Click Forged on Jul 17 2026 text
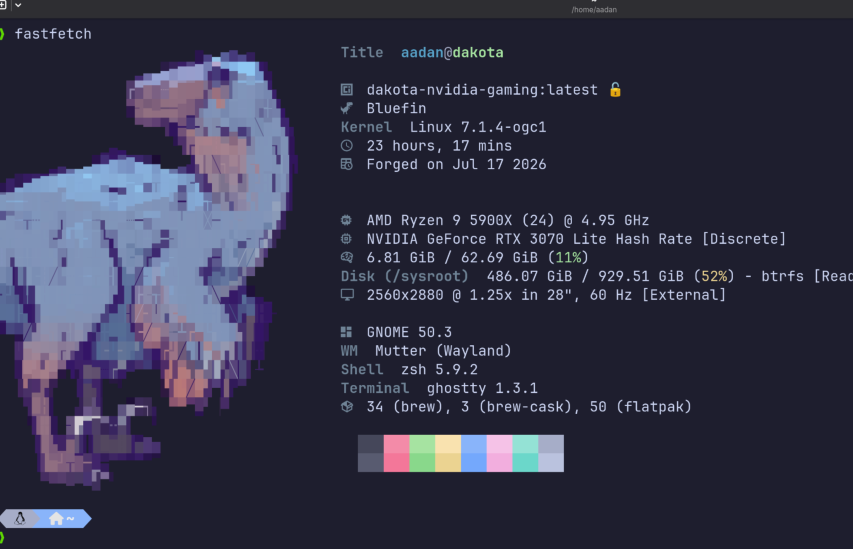Screen dimensions: 853x549 (456, 164)
